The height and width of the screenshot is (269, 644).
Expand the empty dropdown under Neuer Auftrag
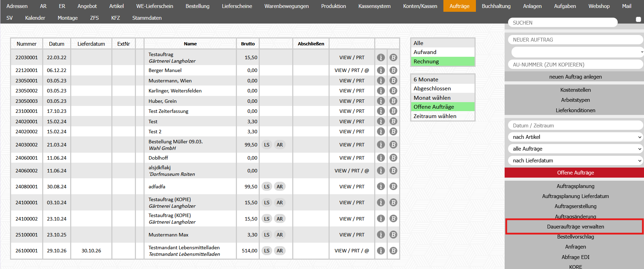coord(577,52)
